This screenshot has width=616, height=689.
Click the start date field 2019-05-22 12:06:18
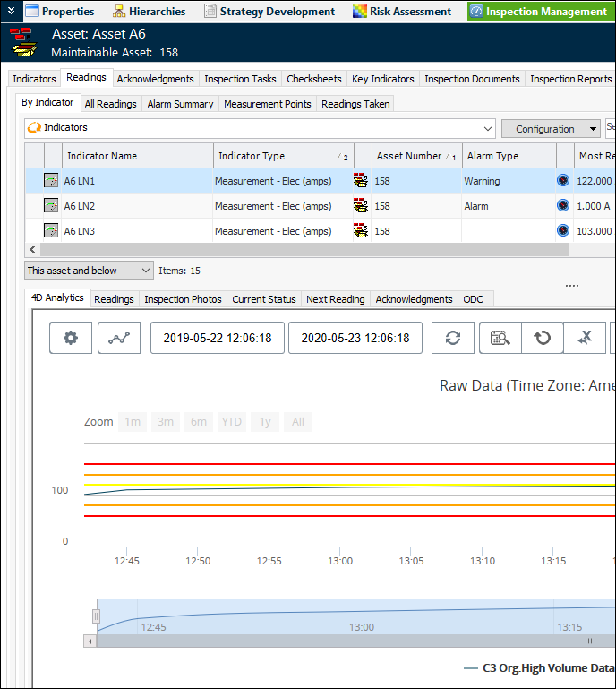pos(217,338)
